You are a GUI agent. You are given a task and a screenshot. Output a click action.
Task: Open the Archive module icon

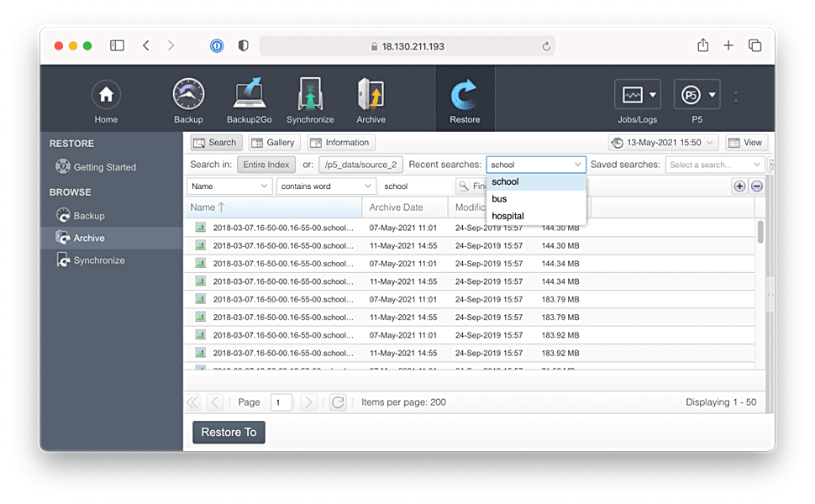[x=371, y=95]
